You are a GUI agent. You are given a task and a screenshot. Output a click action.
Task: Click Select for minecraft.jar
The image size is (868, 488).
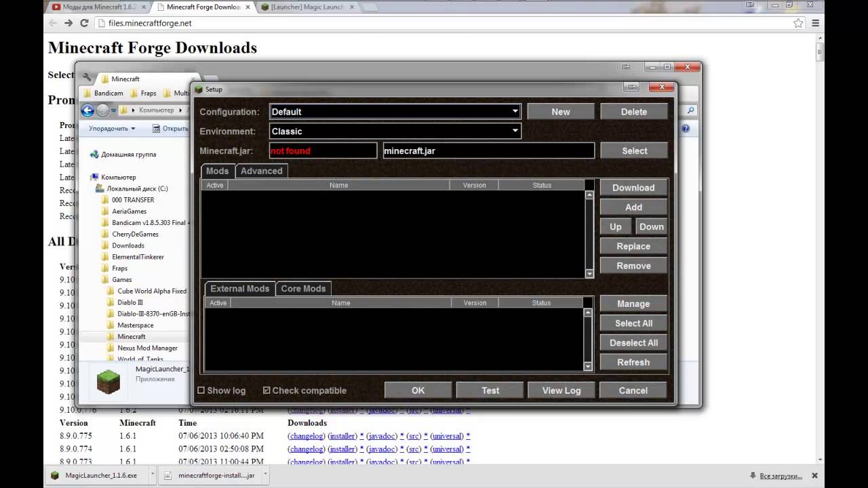pyautogui.click(x=634, y=151)
